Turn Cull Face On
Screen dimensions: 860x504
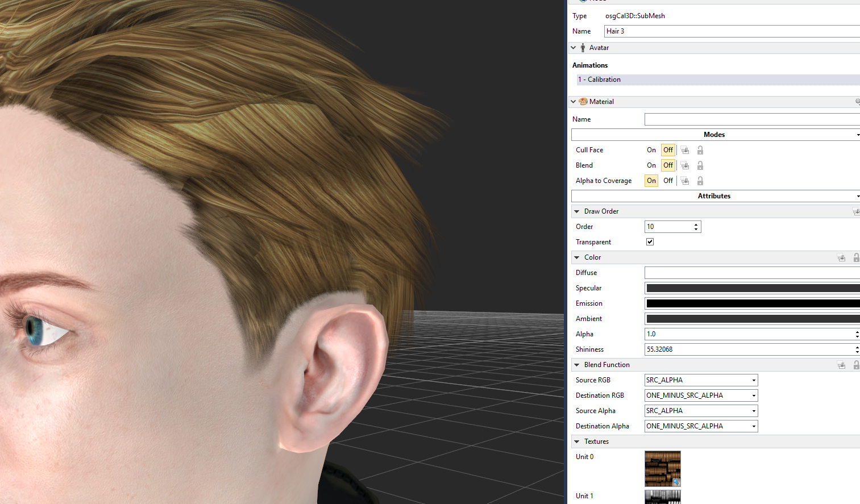[651, 150]
